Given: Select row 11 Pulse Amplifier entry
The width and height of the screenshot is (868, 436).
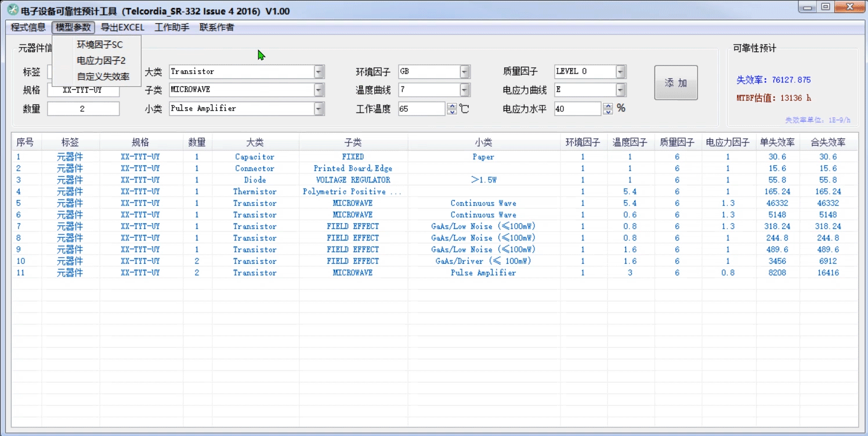Looking at the screenshot, I should (x=483, y=272).
